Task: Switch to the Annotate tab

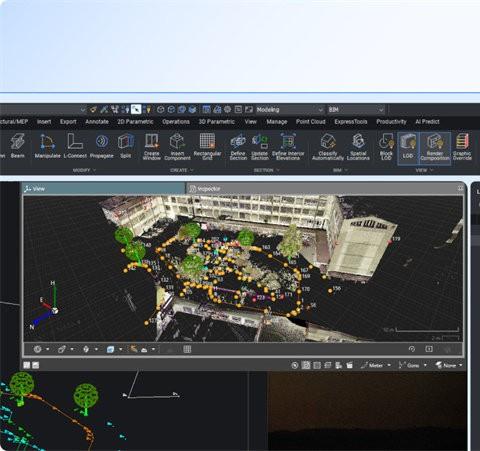Action: pyautogui.click(x=97, y=122)
